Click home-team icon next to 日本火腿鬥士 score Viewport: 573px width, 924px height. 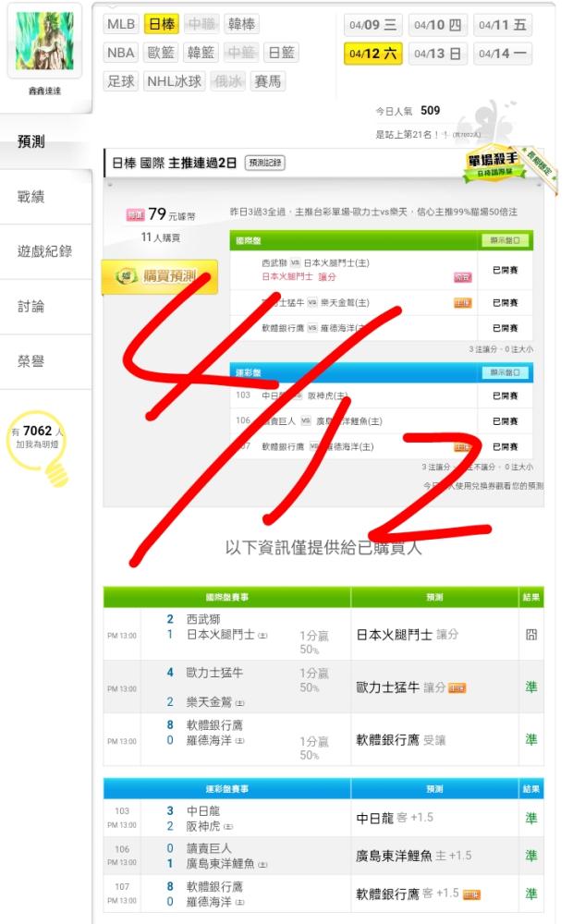(262, 636)
